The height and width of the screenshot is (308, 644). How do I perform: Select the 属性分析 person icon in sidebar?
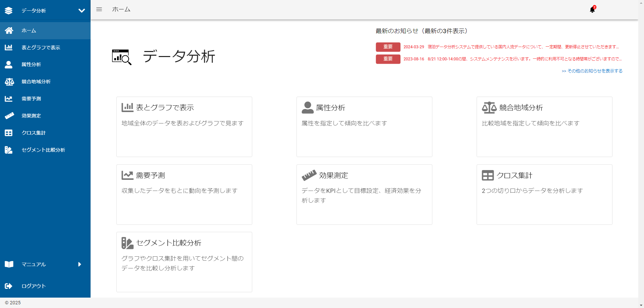pyautogui.click(x=8, y=64)
